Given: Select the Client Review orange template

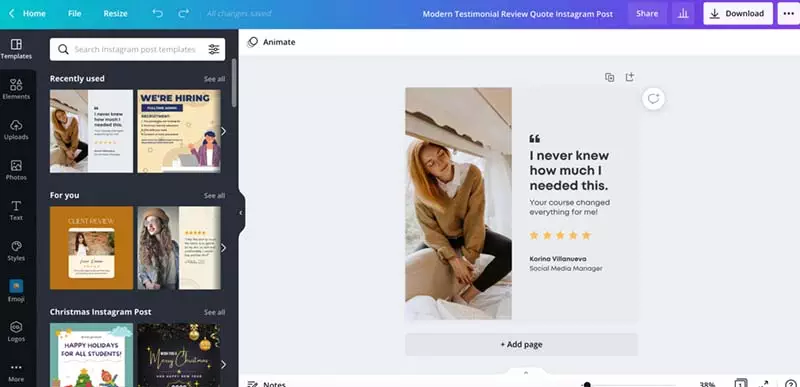Looking at the screenshot, I should pos(91,248).
